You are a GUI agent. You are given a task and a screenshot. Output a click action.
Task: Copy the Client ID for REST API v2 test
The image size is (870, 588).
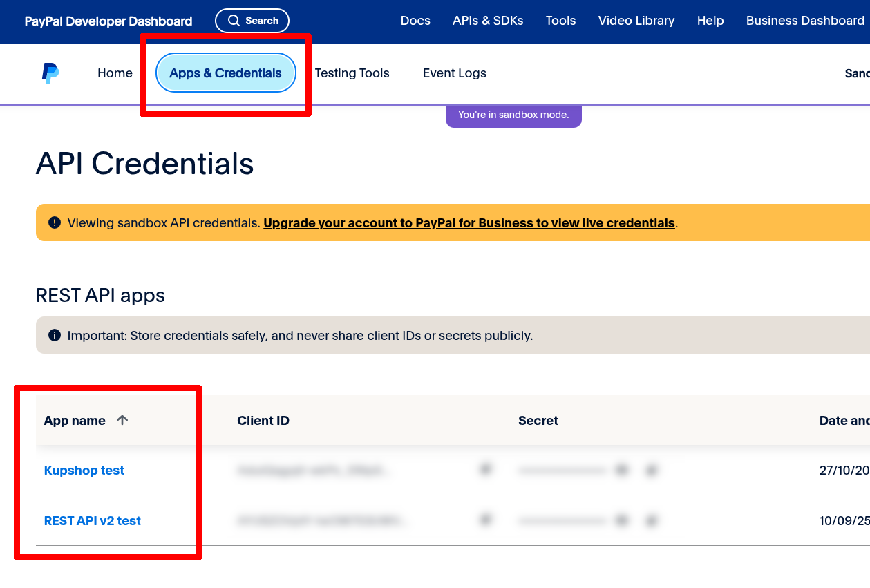pos(486,520)
